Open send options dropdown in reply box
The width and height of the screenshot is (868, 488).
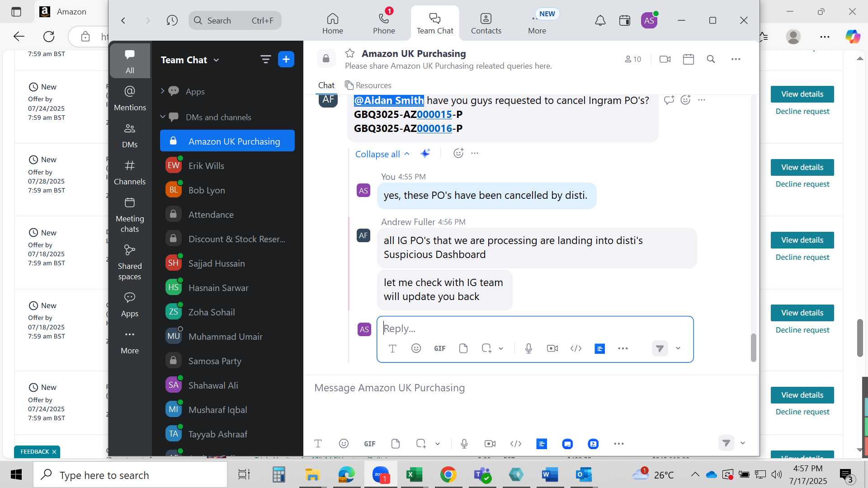pos(678,348)
